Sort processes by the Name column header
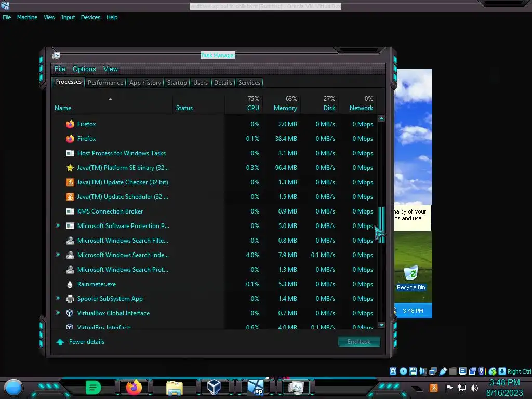This screenshot has height=399, width=532. (x=112, y=103)
